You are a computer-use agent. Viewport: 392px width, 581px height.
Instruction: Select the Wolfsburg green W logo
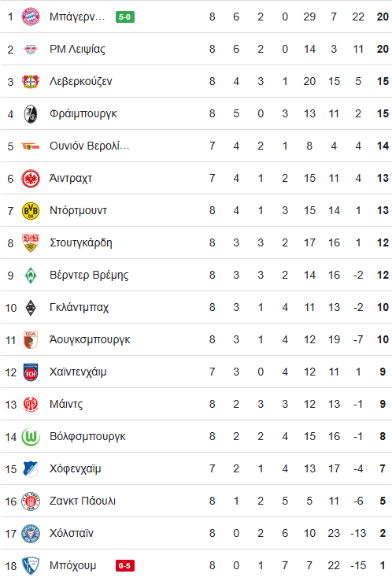pyautogui.click(x=31, y=436)
